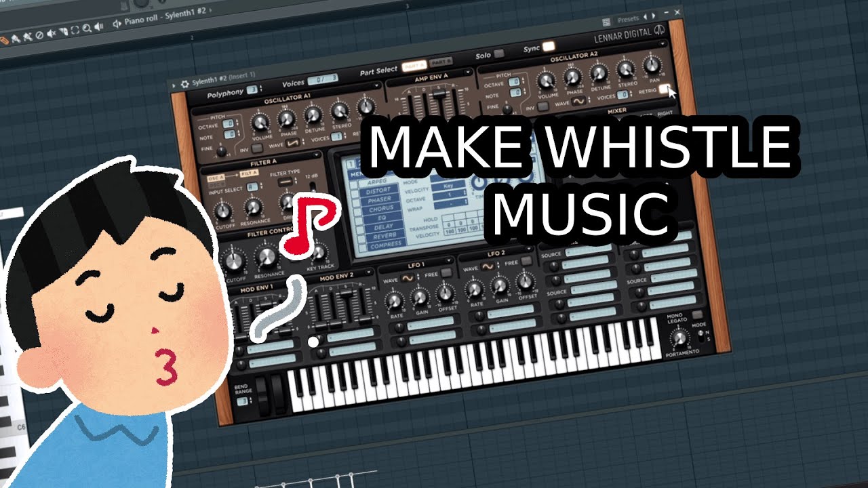Toggle Oscillator A1 Inv switch
Viewport: 868px width, 488px height.
click(x=257, y=148)
